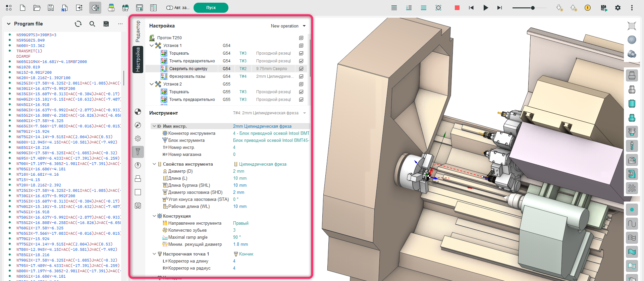Click the red stop simulation button
The width and height of the screenshot is (644, 281).
pyautogui.click(x=457, y=8)
